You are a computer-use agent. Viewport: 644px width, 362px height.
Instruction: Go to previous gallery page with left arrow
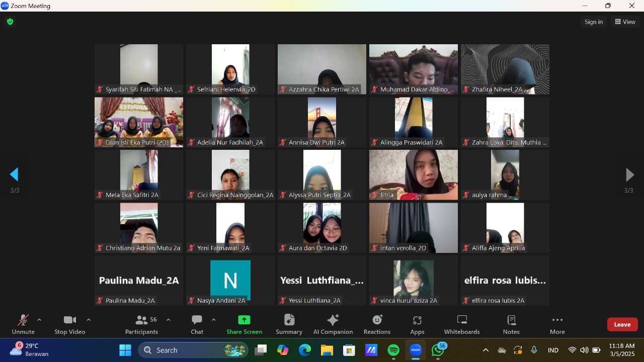[15, 174]
